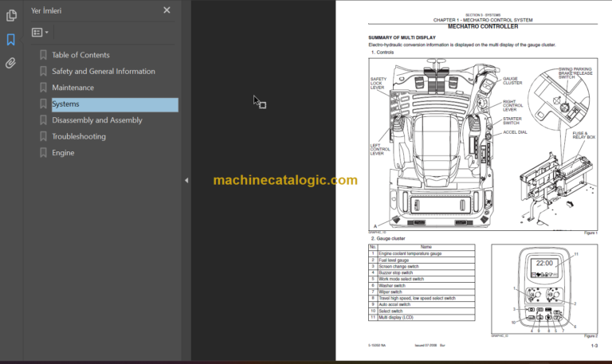612x364 pixels.
Task: Close the Yer İmleri bookmarks panel
Action: [x=167, y=10]
